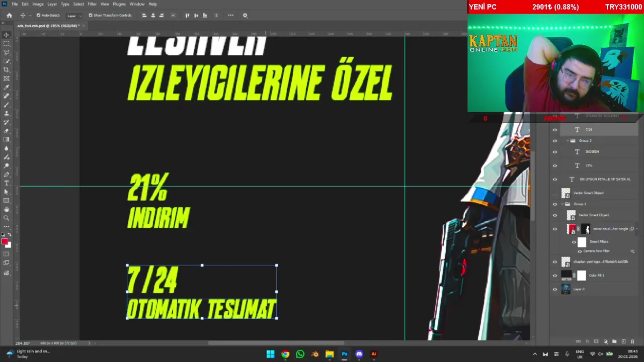Open the Auto-Select Layer dropdown
Image resolution: width=644 pixels, height=362 pixels.
point(74,16)
